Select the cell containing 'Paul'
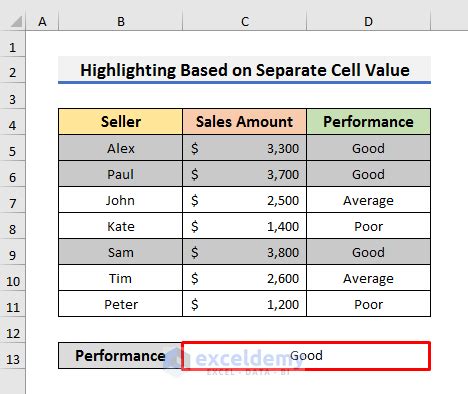 (x=121, y=174)
